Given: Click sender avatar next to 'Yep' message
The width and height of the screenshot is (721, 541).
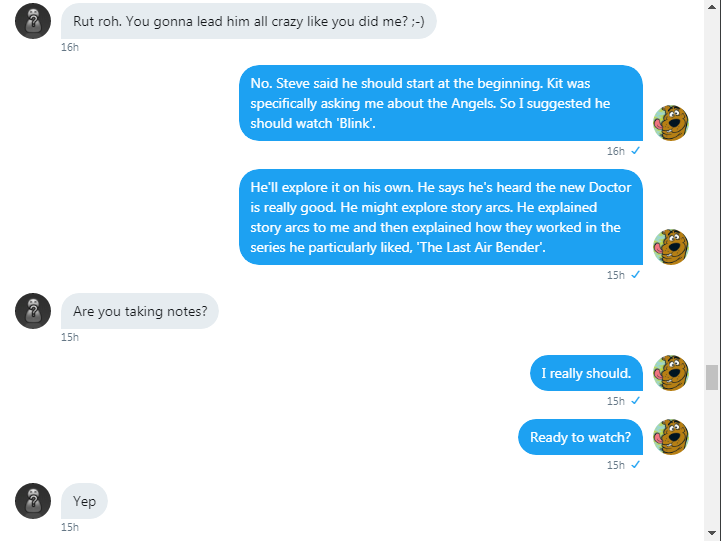Looking at the screenshot, I should pyautogui.click(x=33, y=501).
